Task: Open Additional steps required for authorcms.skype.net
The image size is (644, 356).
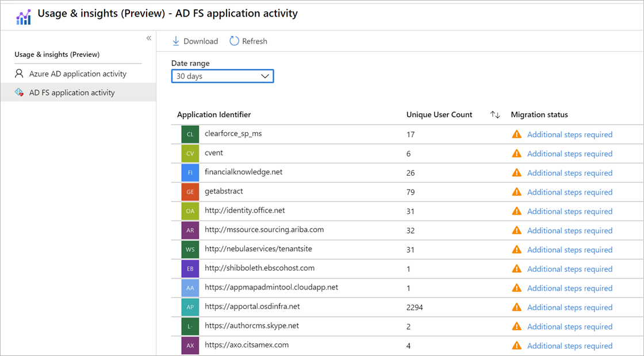Action: point(570,327)
